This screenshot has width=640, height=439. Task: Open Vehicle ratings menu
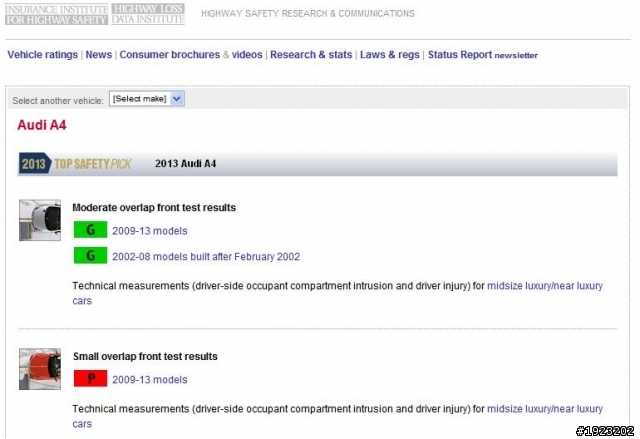click(x=42, y=55)
